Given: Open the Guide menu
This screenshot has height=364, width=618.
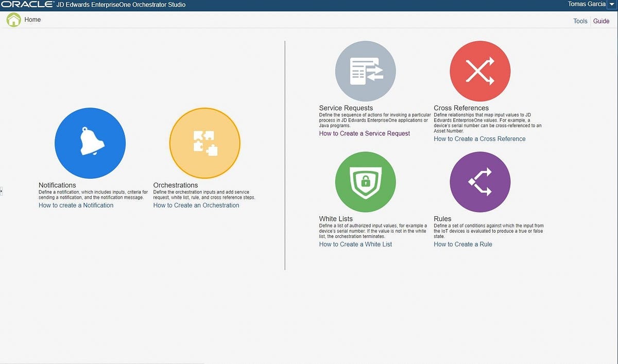Looking at the screenshot, I should (602, 21).
